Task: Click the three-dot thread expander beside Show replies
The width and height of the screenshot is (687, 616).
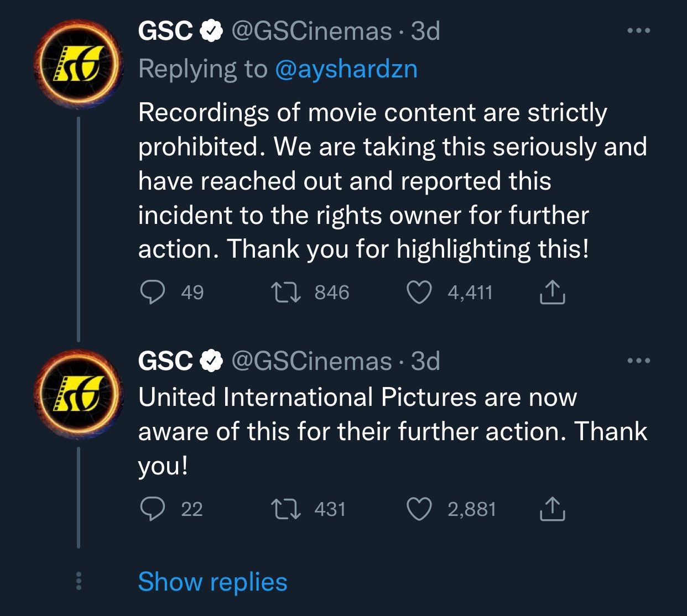Action: 79,581
